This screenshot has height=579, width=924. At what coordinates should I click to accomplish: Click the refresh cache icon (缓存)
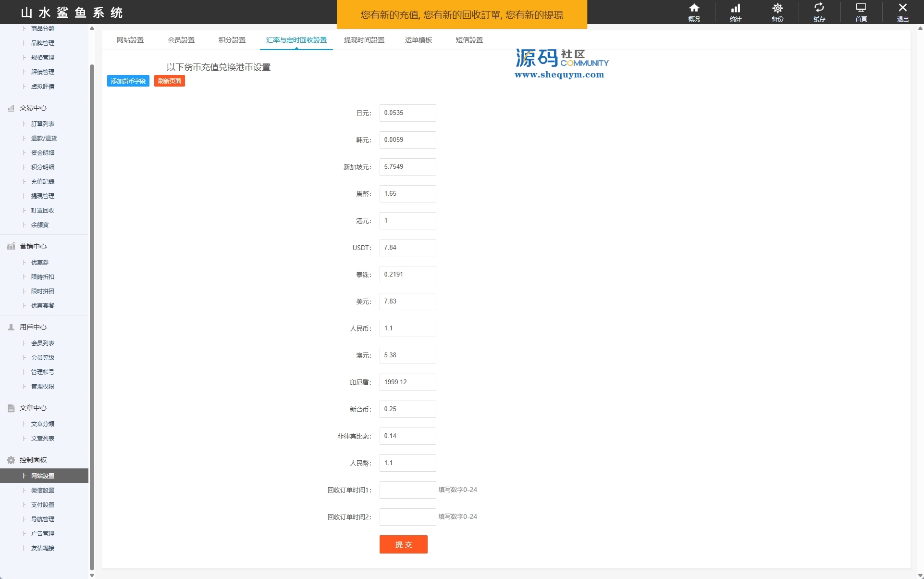click(819, 9)
